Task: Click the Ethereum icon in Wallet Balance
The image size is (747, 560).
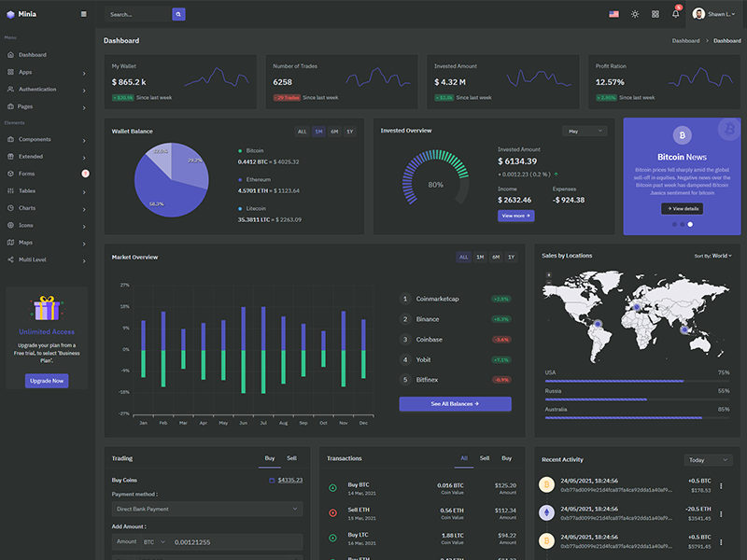Action: click(x=241, y=179)
